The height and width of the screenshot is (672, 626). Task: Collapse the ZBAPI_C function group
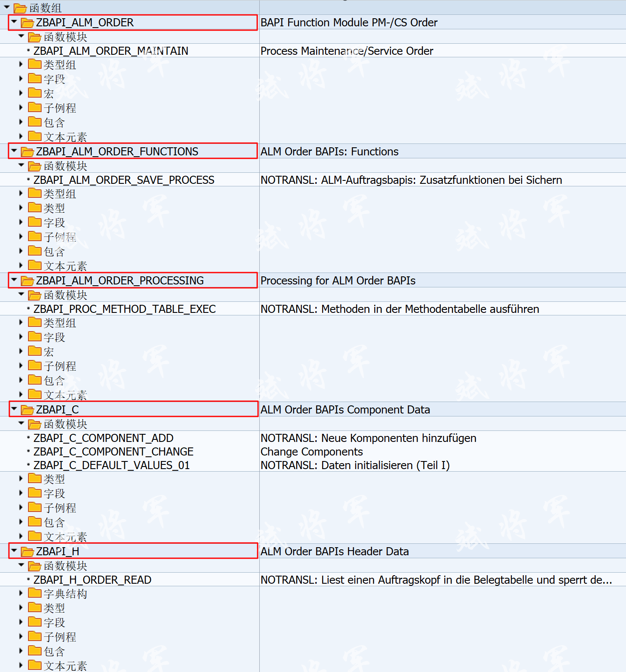tap(14, 409)
